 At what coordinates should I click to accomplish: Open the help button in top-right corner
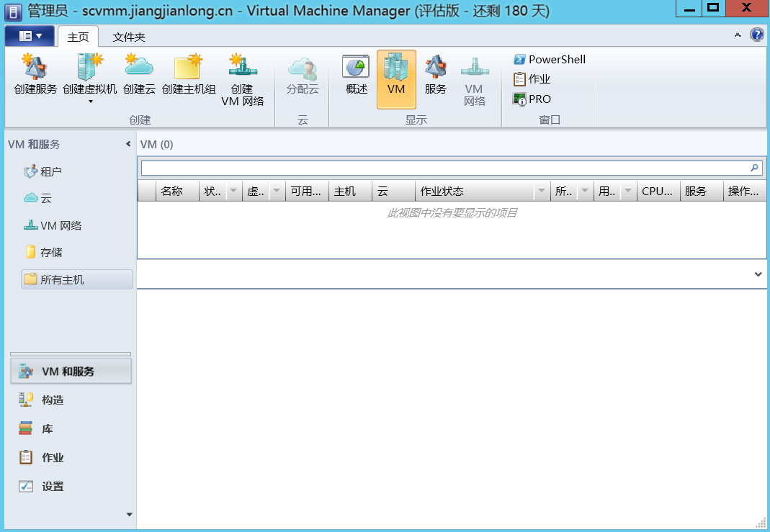pos(757,35)
